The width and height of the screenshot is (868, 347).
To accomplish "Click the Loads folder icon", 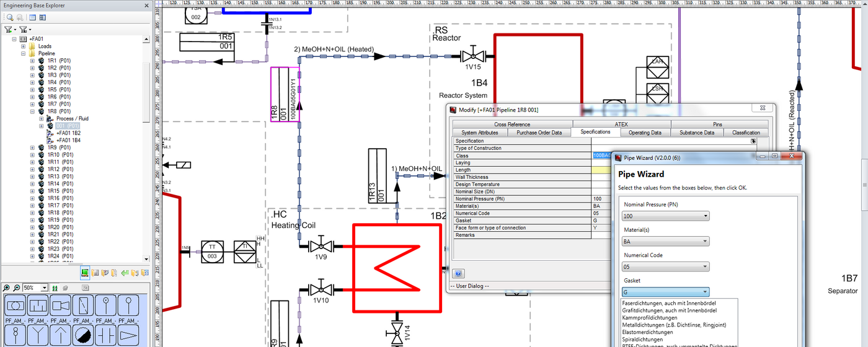I will [32, 46].
